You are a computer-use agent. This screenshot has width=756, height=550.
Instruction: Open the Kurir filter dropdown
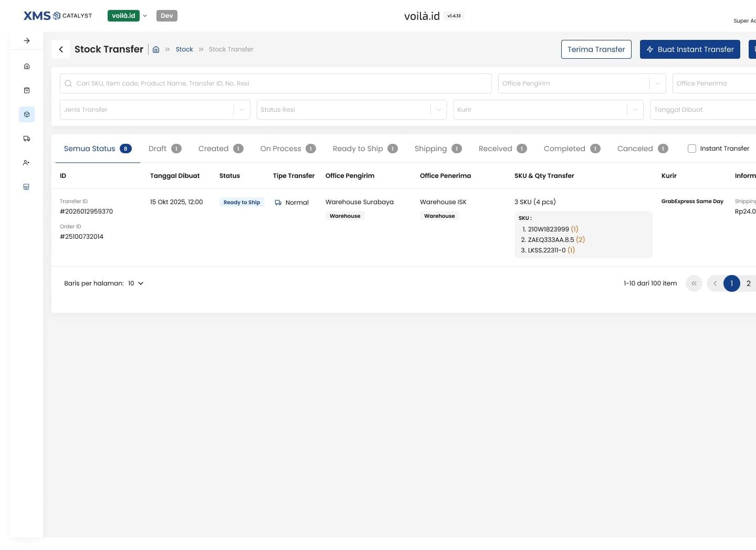point(548,110)
